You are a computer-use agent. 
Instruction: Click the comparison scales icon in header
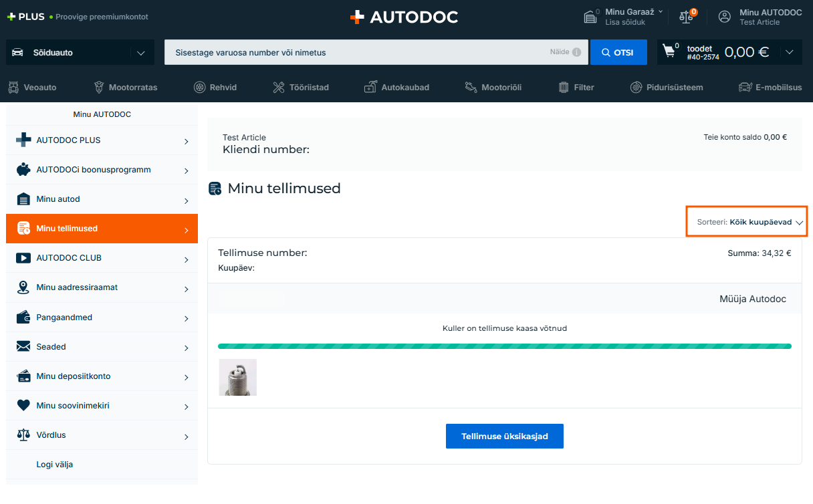point(686,17)
